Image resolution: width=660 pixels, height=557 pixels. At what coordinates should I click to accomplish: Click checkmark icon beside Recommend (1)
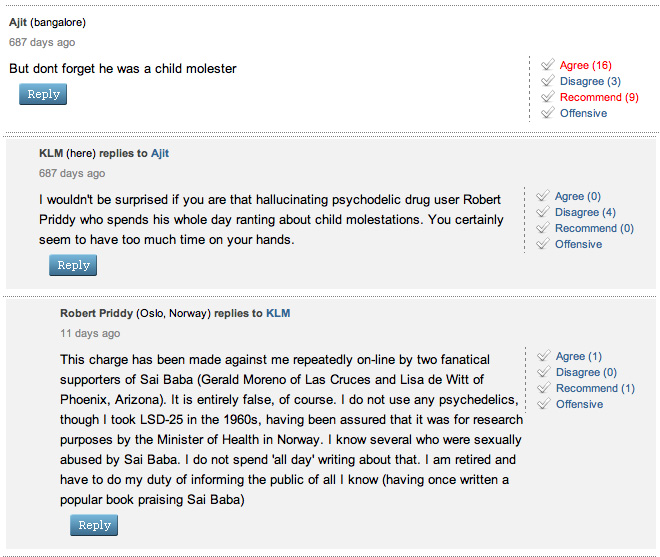click(x=543, y=388)
